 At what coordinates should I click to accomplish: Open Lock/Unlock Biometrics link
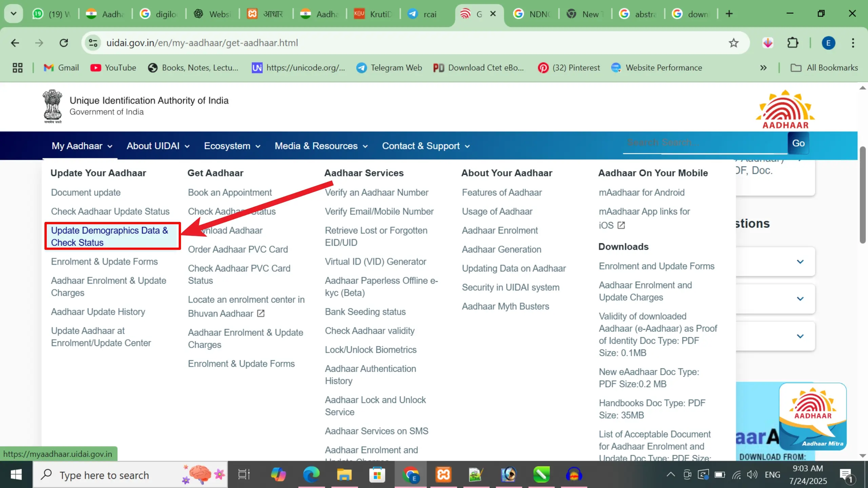coord(371,350)
